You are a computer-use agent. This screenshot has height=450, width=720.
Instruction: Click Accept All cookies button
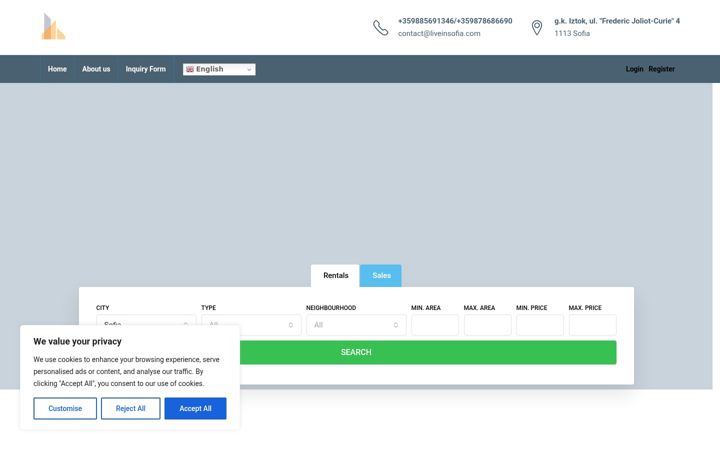[x=195, y=408]
